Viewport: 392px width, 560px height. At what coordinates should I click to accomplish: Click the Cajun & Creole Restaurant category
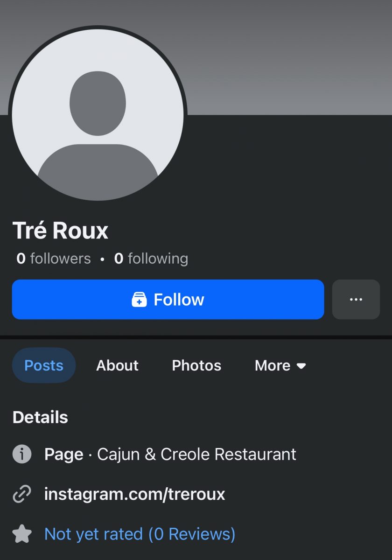click(196, 454)
